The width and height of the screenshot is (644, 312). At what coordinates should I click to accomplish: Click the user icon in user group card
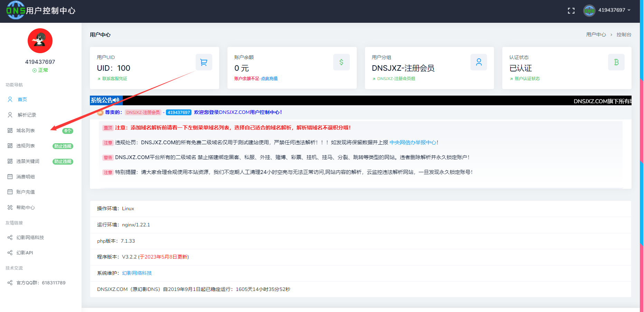tap(478, 62)
